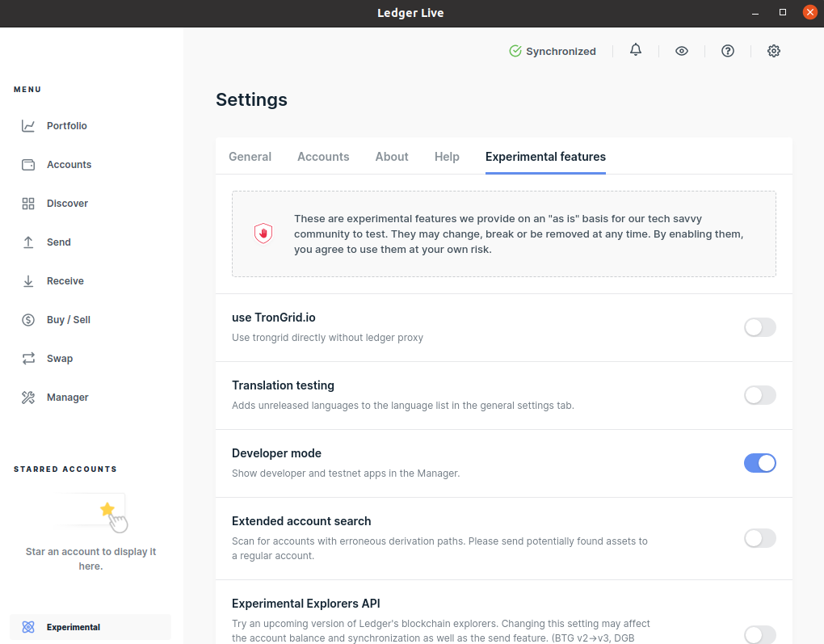Click the settings gear icon

774,51
